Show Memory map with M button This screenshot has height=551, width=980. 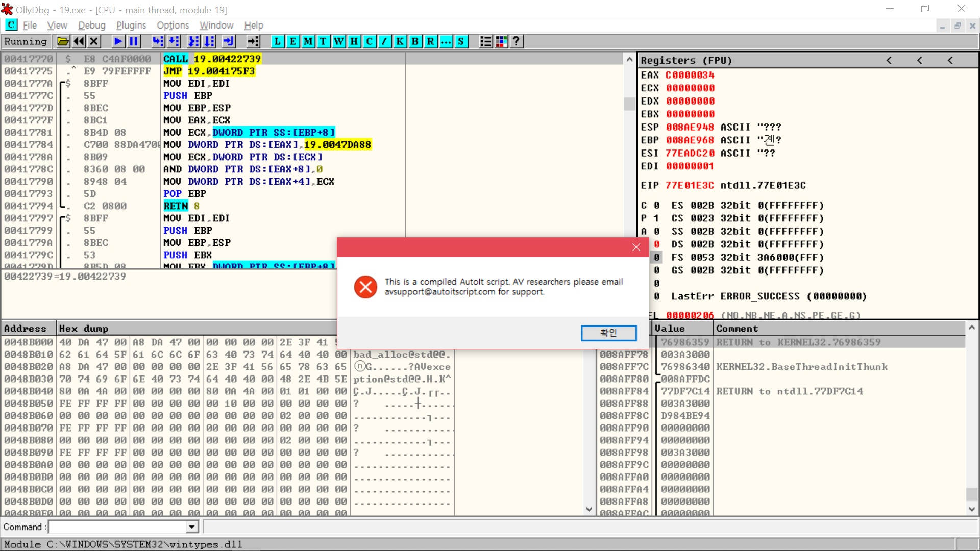click(x=308, y=42)
